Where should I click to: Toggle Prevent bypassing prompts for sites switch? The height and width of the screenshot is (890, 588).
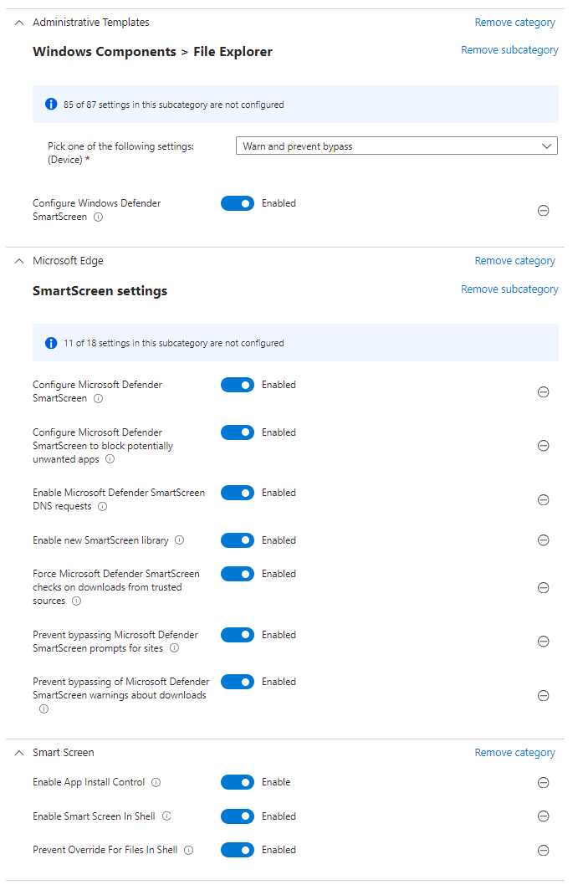238,635
